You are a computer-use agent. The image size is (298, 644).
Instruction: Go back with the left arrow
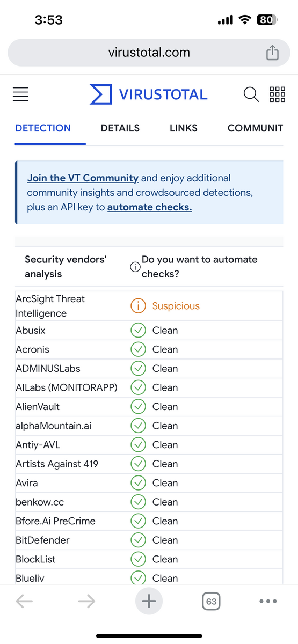point(24,601)
